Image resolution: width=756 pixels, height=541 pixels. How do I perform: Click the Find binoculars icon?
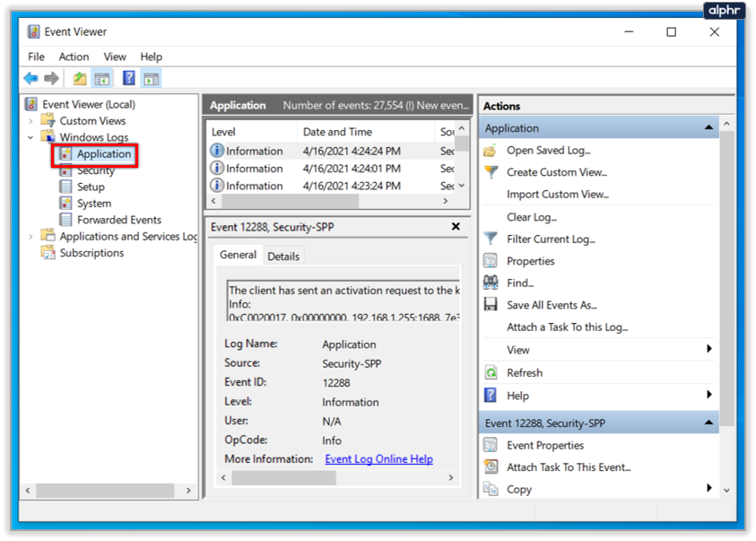pyautogui.click(x=491, y=283)
